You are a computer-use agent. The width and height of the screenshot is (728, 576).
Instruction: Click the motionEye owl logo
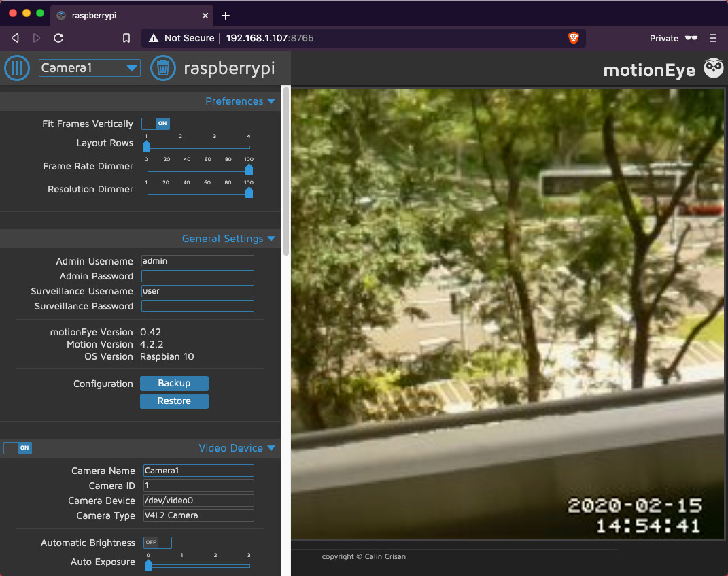713,68
